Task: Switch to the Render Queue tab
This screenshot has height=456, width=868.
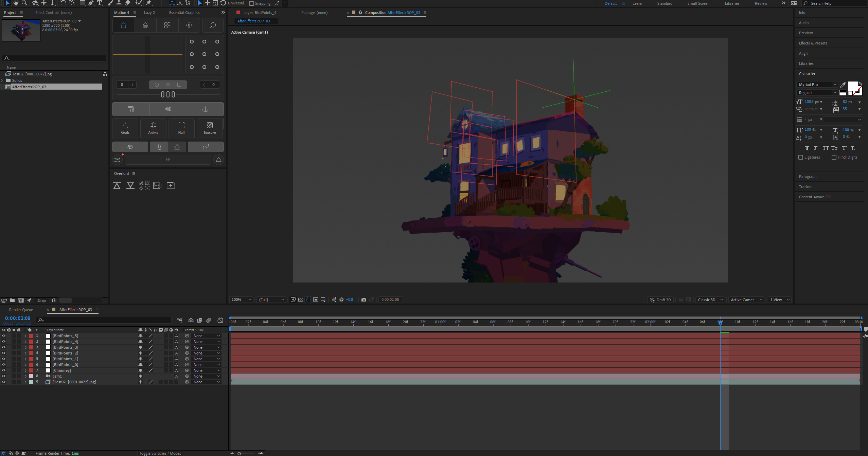Action: [21, 310]
